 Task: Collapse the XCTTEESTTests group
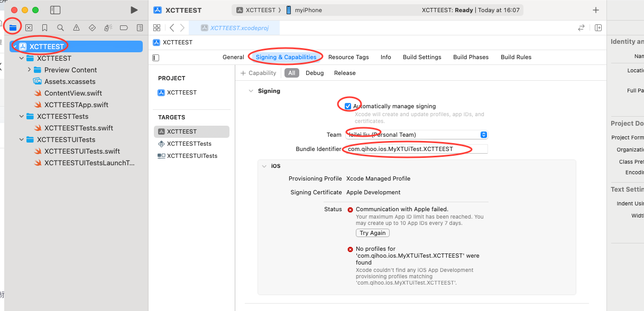tap(22, 116)
